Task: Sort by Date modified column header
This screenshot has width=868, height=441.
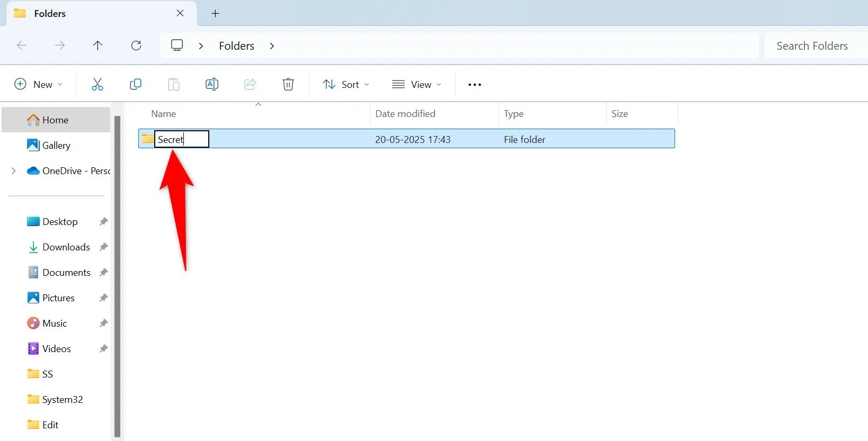Action: 405,114
